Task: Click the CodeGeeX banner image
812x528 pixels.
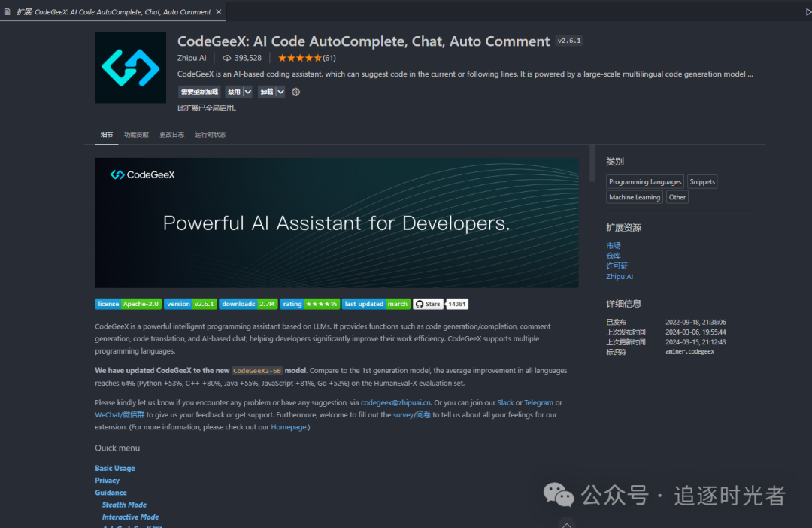Action: pyautogui.click(x=337, y=223)
